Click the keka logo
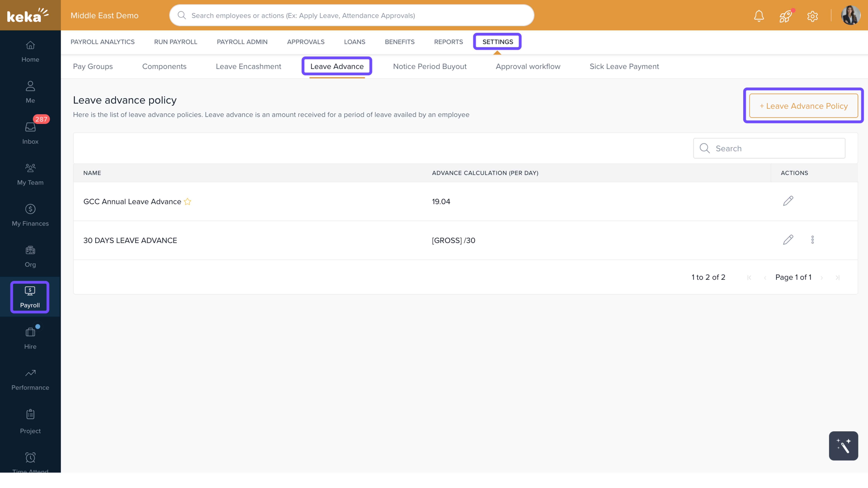This screenshot has width=868, height=488. (28, 15)
